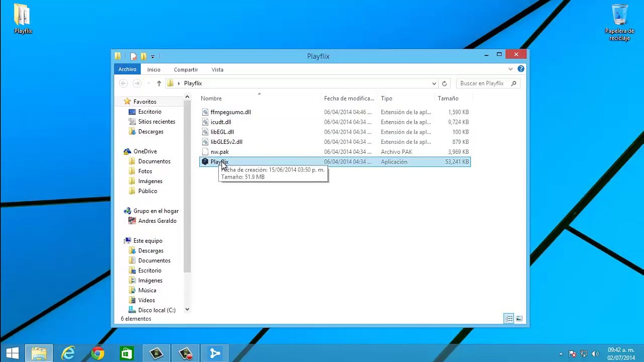Open the Archivo menu tab
644x362 pixels.
127,69
